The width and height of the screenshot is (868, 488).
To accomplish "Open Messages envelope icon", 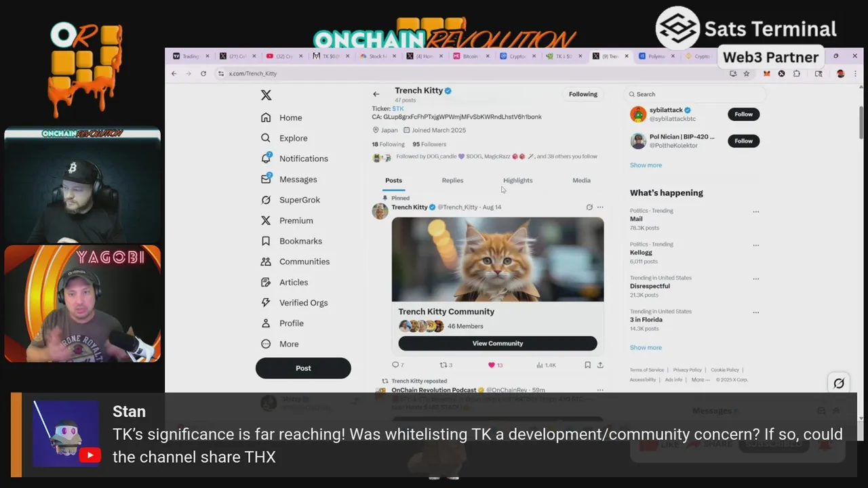I will coord(266,179).
